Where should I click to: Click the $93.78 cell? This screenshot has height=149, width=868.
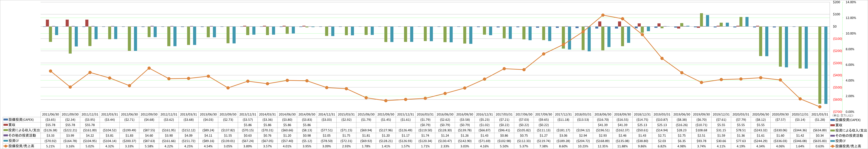pos(702,141)
